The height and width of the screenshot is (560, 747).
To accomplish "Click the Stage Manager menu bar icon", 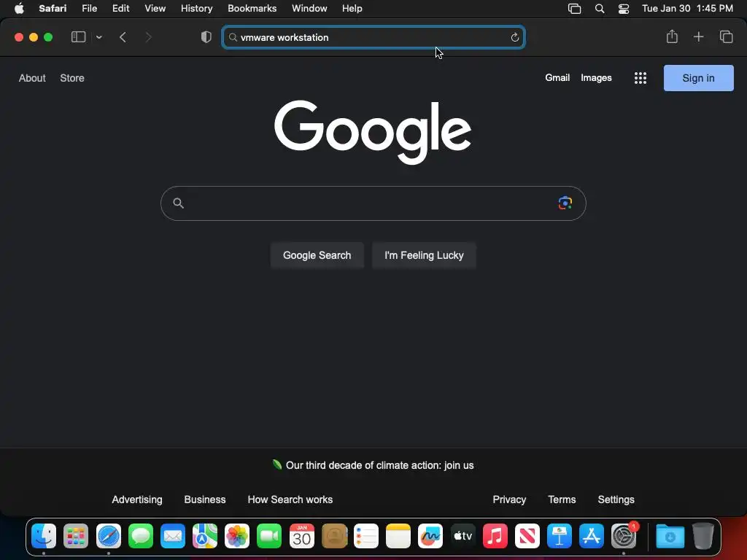I will pos(575,9).
